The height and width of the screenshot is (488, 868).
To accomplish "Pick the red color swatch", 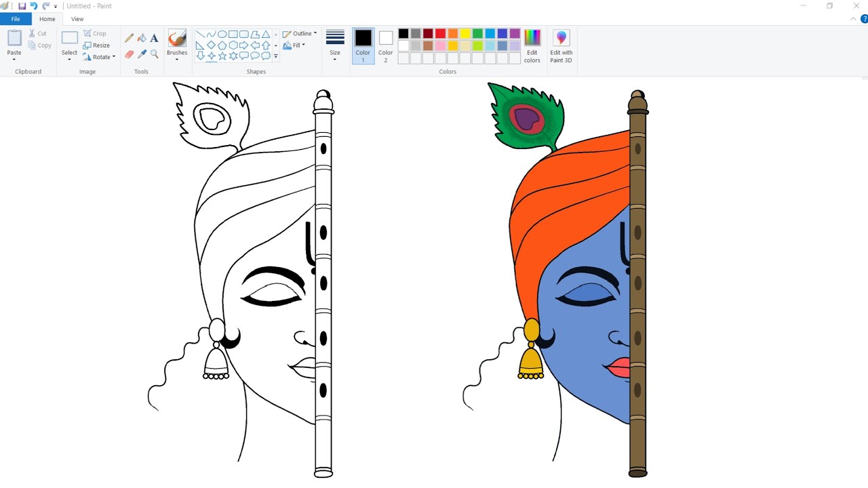I will point(441,34).
